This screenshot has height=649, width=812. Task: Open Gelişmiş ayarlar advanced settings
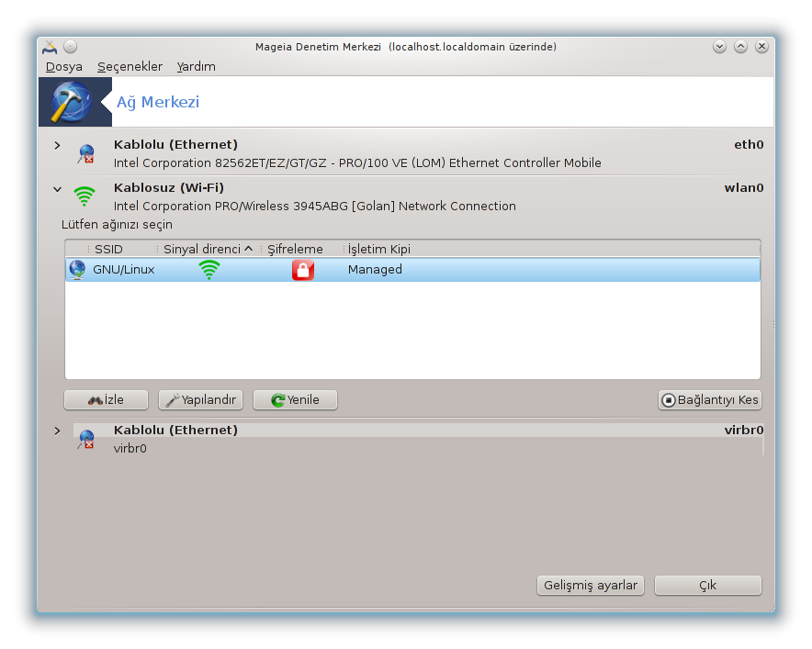pyautogui.click(x=591, y=586)
